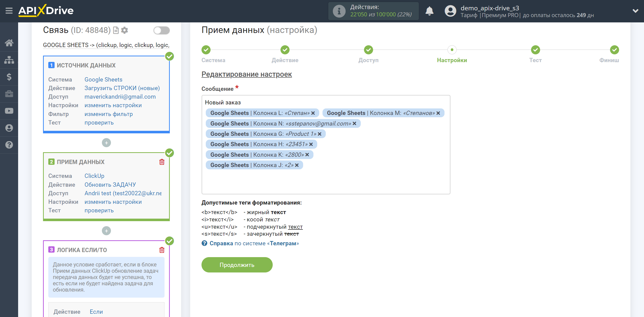Open the Home sidebar icon
This screenshot has width=644, height=317.
(x=9, y=43)
